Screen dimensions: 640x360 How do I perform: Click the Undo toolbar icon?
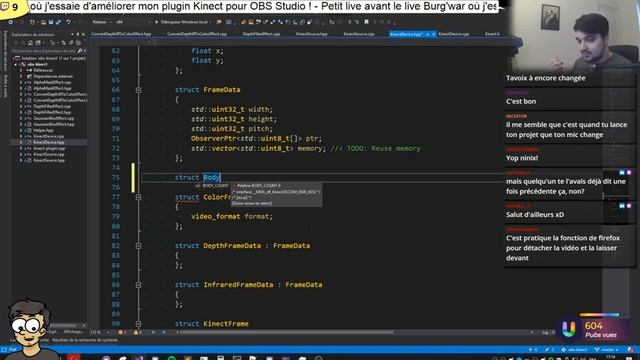pyautogui.click(x=68, y=22)
